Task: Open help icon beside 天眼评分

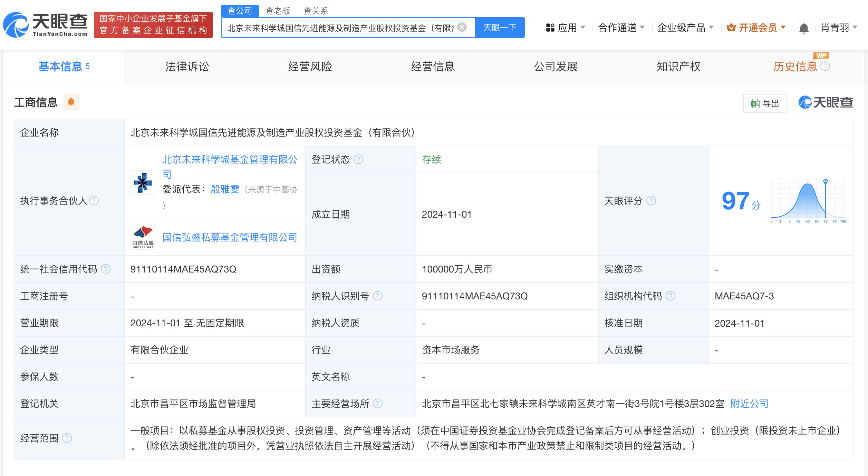Action: (x=651, y=200)
